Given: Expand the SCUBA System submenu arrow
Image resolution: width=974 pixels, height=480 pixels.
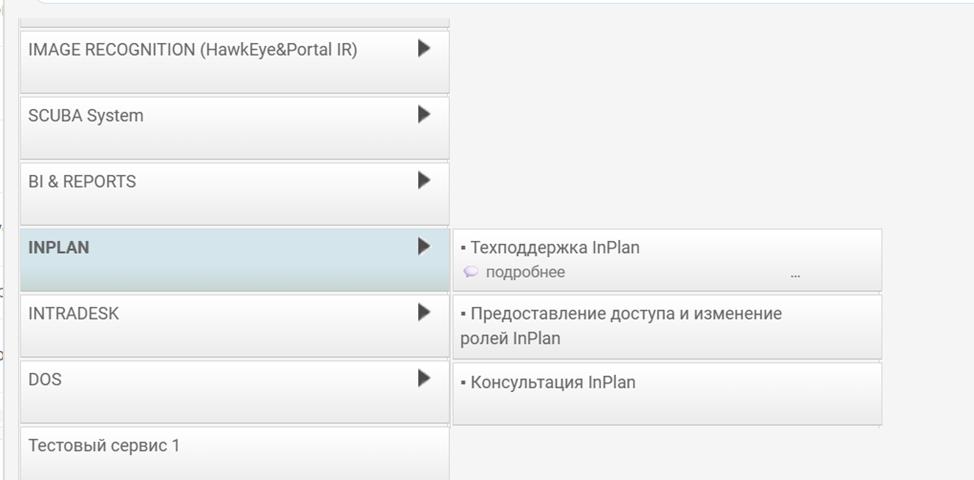Looking at the screenshot, I should [x=423, y=114].
